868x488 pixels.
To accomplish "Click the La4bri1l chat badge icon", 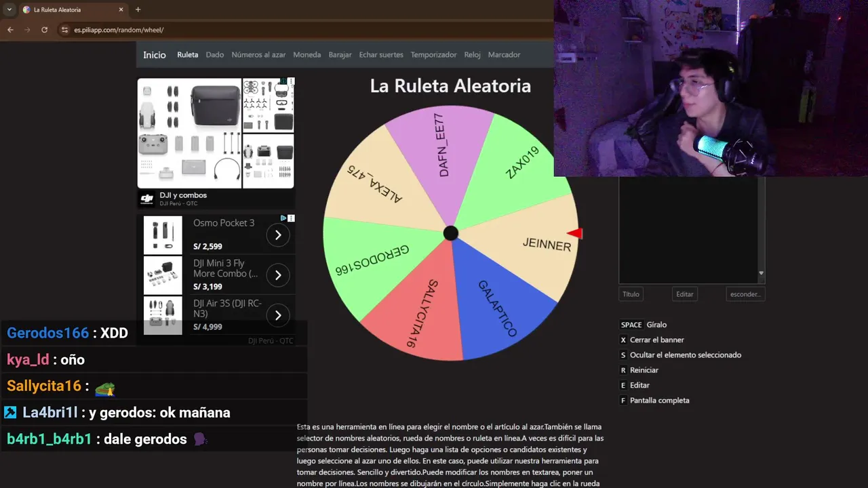I will tap(10, 412).
